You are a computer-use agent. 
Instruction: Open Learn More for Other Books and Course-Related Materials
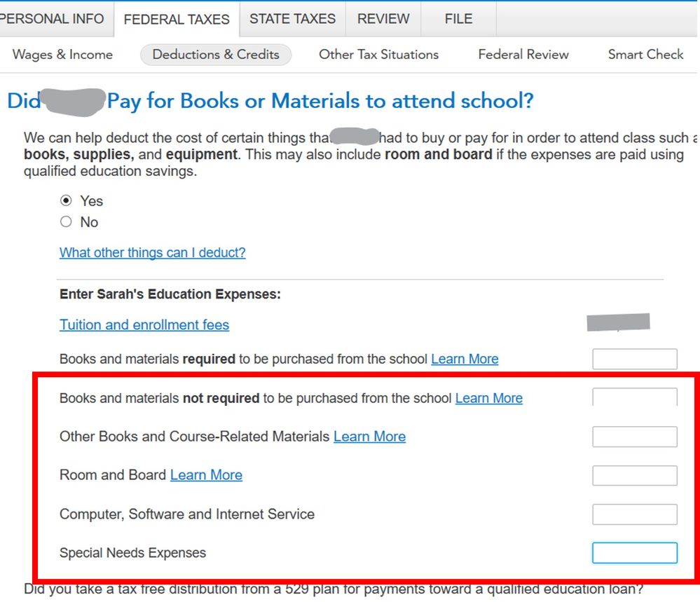pos(369,437)
